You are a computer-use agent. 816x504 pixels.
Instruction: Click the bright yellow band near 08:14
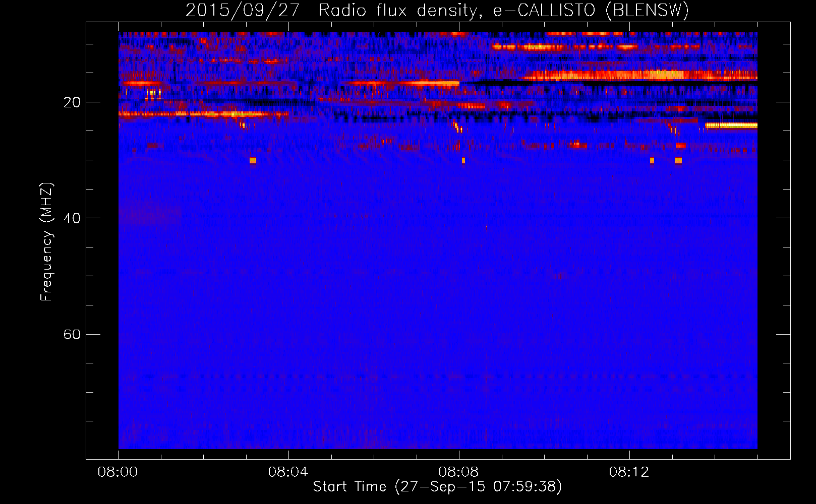(731, 125)
